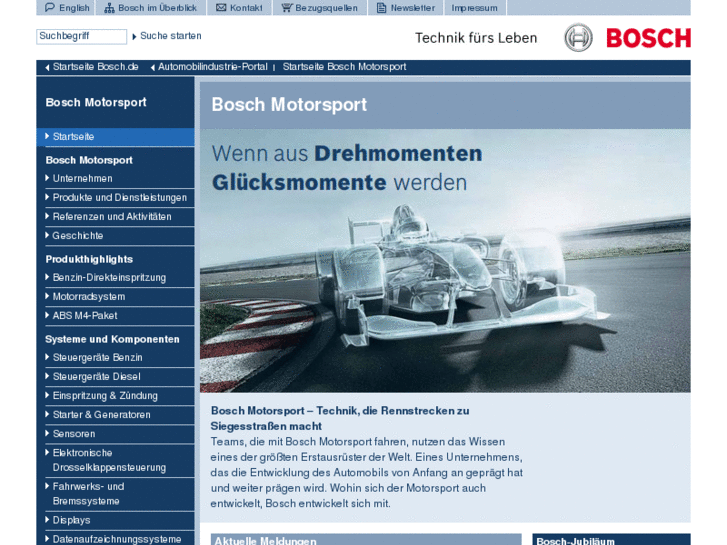Click the main Bosch Motorsport page heading
The width and height of the screenshot is (727, 545).
pos(289,105)
